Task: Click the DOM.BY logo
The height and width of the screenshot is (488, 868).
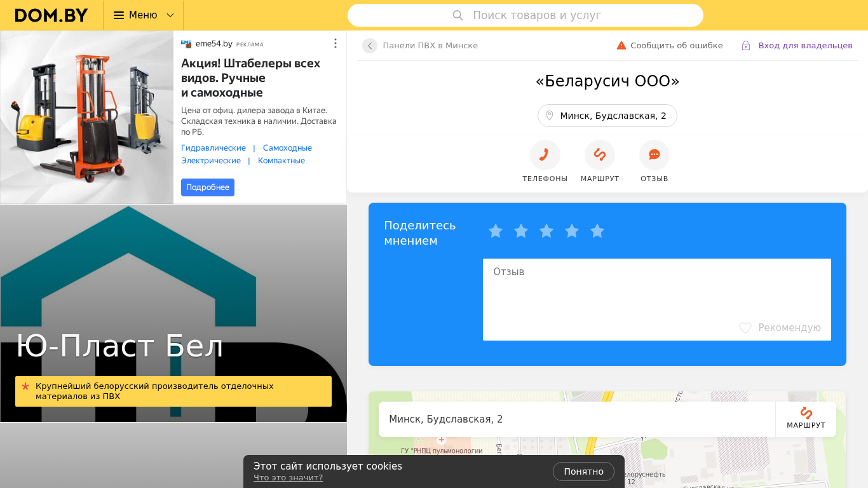Action: tap(51, 15)
